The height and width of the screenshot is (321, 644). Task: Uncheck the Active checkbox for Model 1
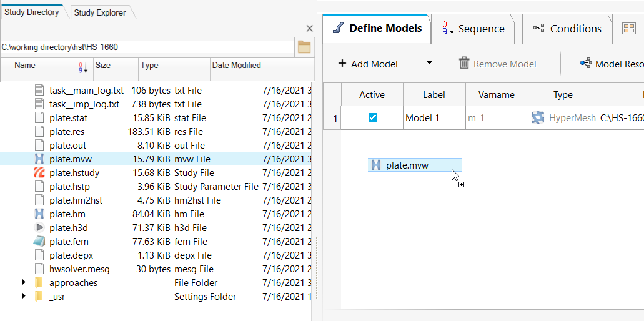coord(372,117)
